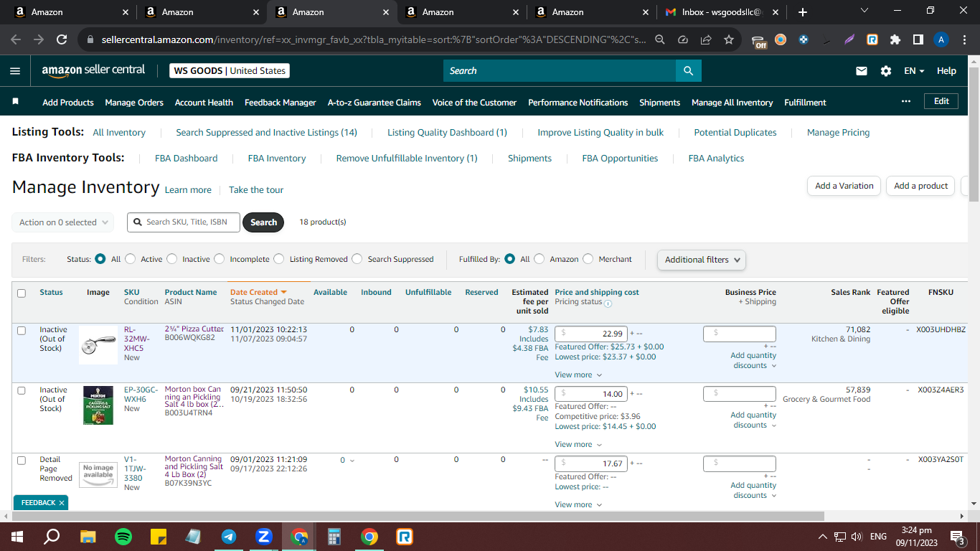Click the share page icon in address bar

tap(706, 40)
